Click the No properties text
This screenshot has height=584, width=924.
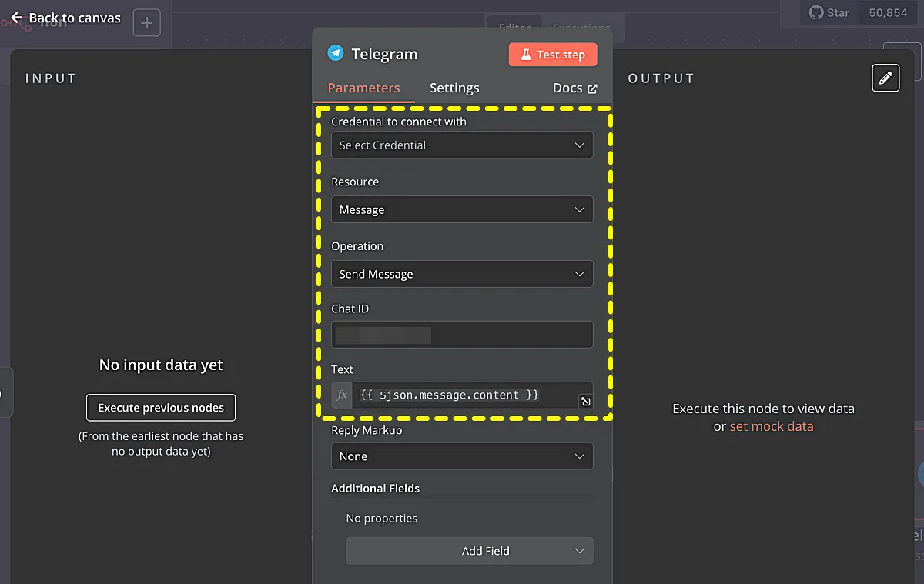coord(382,518)
